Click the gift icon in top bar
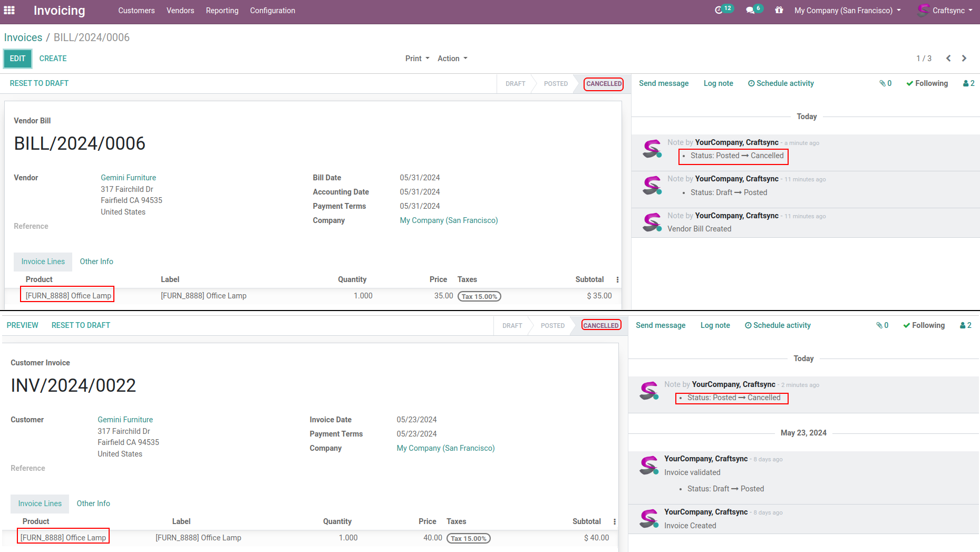The image size is (980, 552). pos(779,10)
